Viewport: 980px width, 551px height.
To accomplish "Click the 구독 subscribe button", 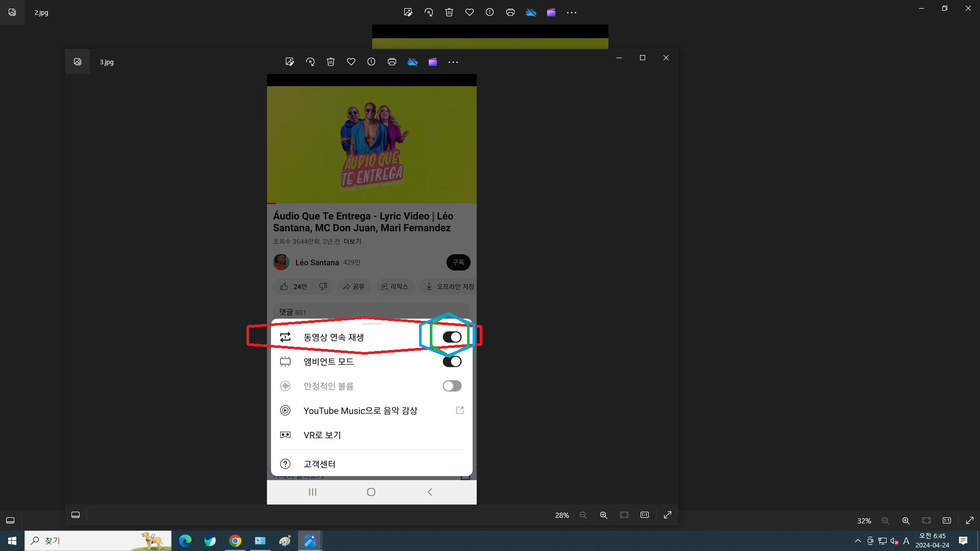I will (458, 262).
